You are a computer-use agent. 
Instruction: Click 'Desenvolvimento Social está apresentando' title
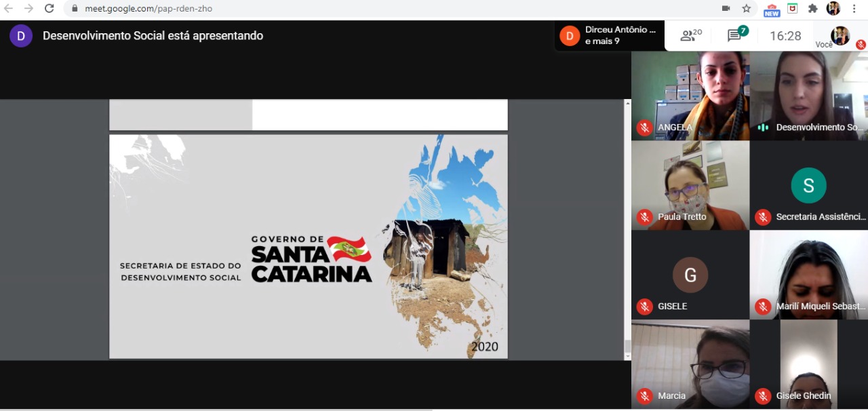pos(153,36)
